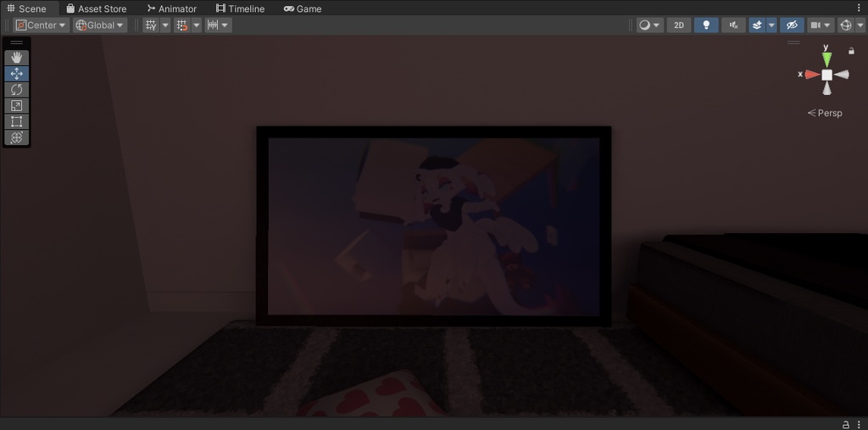Open the Animator tab

[171, 8]
